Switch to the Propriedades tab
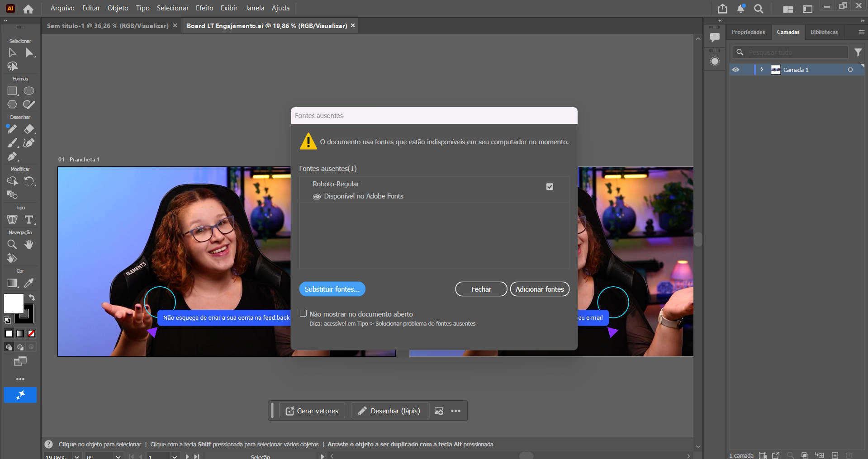 pos(748,32)
